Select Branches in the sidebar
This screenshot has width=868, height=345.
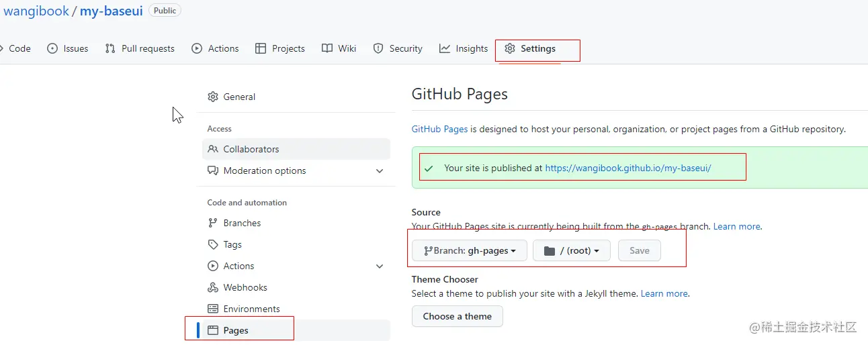point(296,223)
